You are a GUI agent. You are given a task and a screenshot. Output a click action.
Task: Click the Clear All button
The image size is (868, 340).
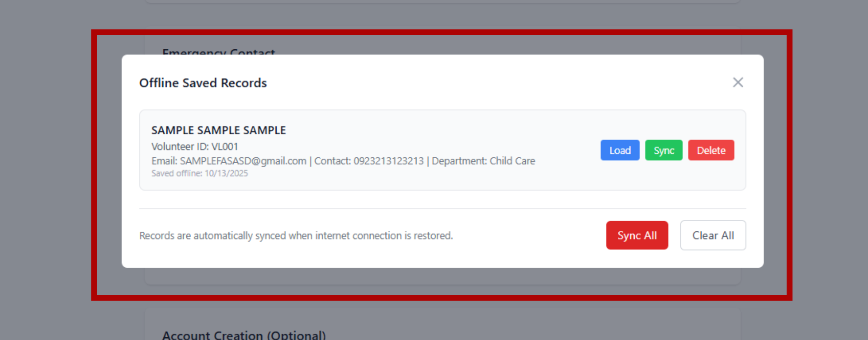coord(713,235)
